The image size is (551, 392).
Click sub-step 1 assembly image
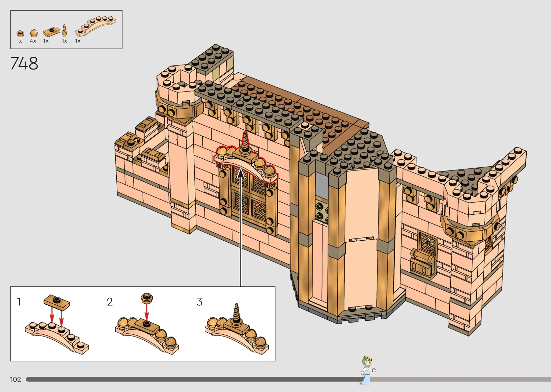tap(57, 324)
